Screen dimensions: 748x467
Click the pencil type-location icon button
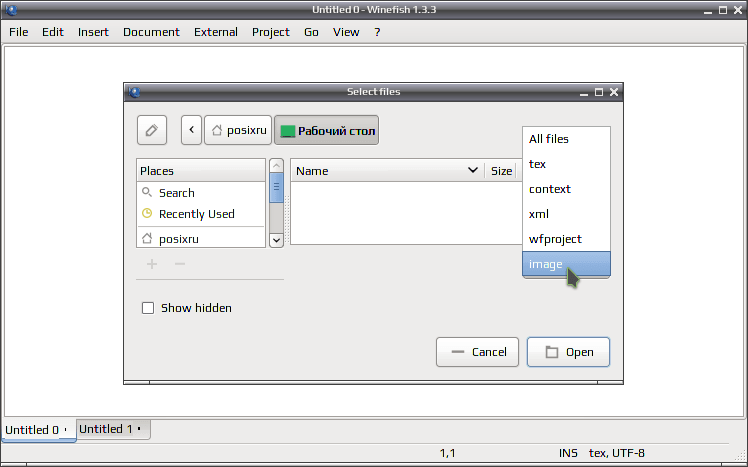click(152, 130)
